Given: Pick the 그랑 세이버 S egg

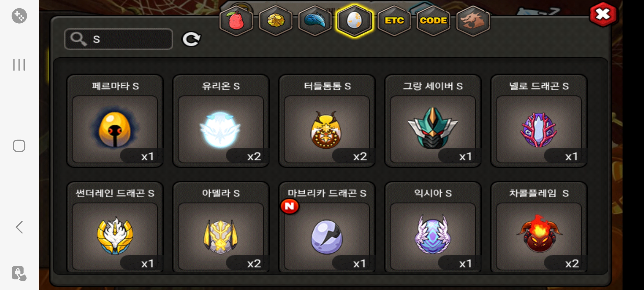Looking at the screenshot, I should [x=433, y=121].
